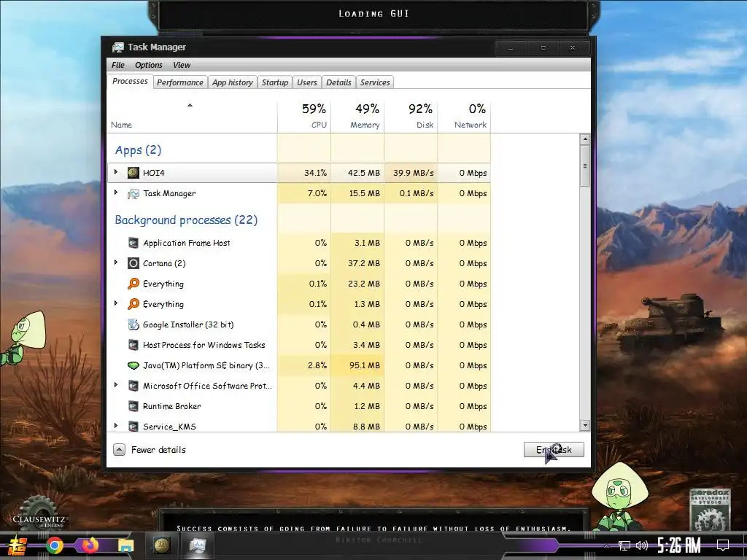747x560 pixels.
Task: Click the Runtime Broker icon
Action: (x=133, y=407)
